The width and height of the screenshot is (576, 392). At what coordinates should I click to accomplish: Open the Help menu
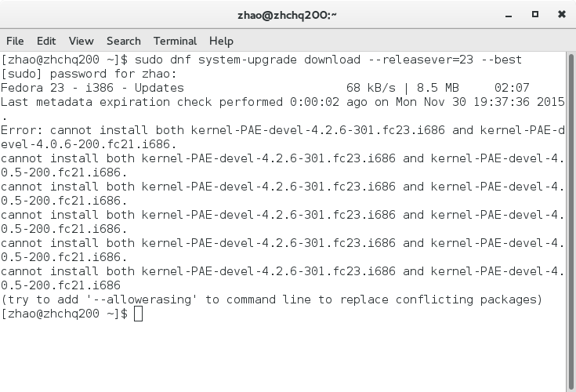(221, 41)
